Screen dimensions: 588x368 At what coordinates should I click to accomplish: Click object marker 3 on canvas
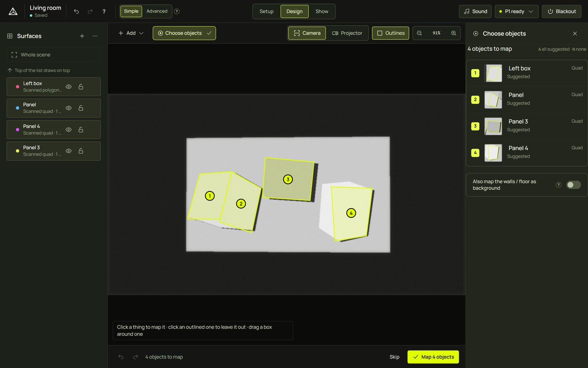point(288,180)
